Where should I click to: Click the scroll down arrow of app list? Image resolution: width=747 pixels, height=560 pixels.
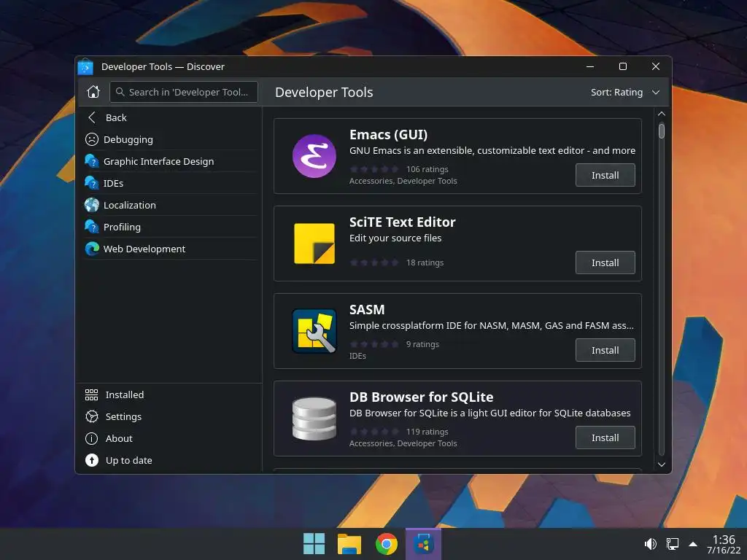click(661, 464)
